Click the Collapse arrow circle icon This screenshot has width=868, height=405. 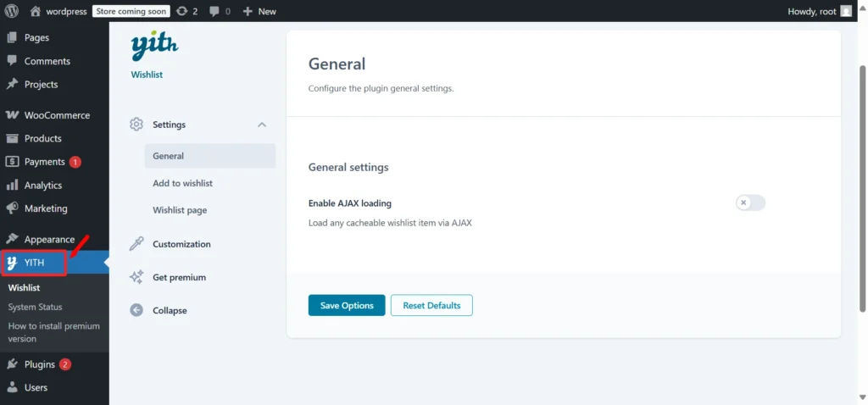point(136,310)
